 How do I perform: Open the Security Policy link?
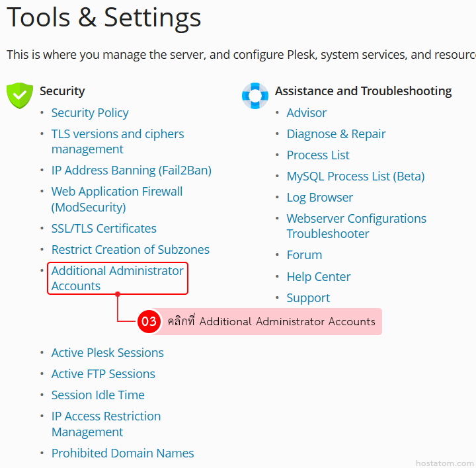90,113
